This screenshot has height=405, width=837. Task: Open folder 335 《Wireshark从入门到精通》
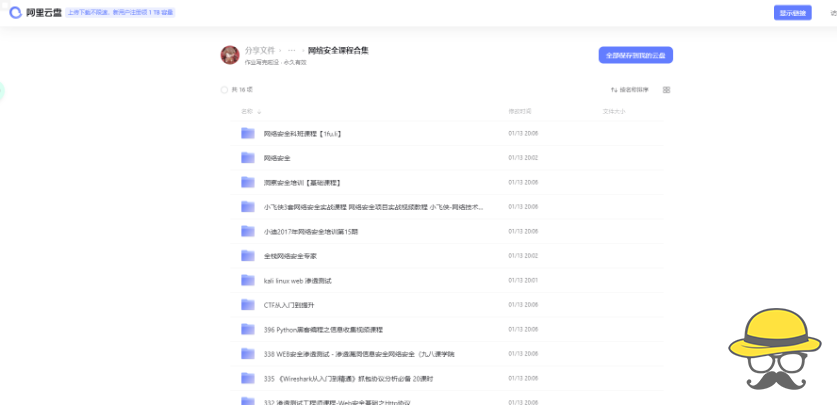click(349, 379)
